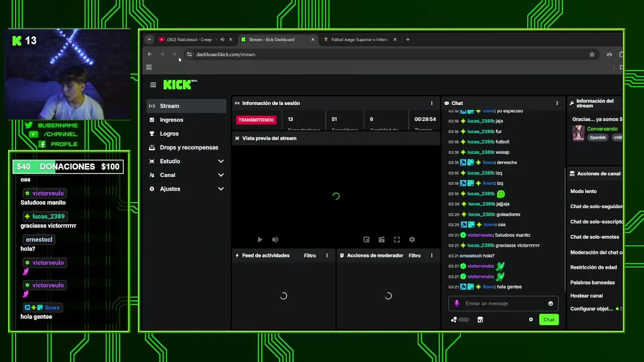Click the clip icon in the stream preview
Image resolution: width=644 pixels, height=362 pixels.
(x=381, y=240)
